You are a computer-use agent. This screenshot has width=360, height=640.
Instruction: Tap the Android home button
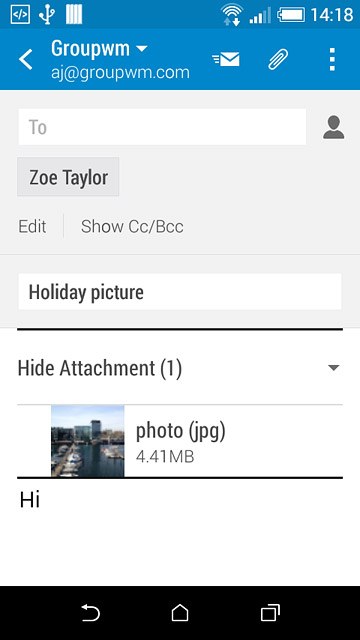pos(180,613)
